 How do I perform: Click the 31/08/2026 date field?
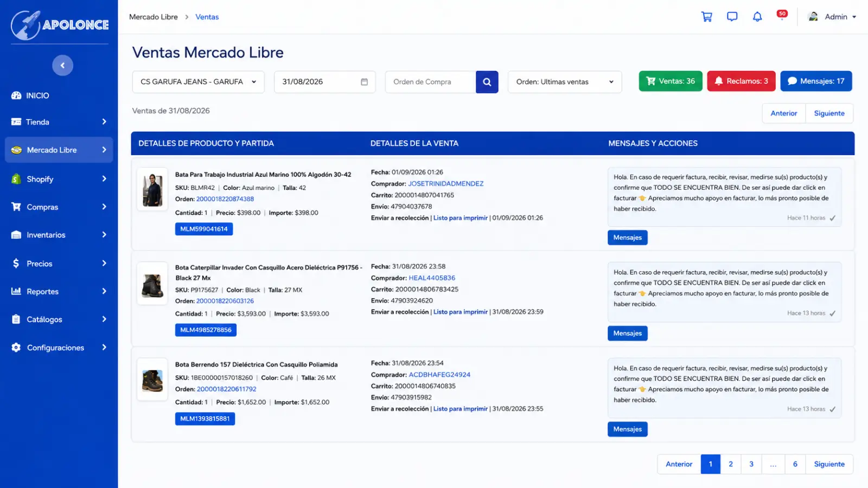coord(324,82)
